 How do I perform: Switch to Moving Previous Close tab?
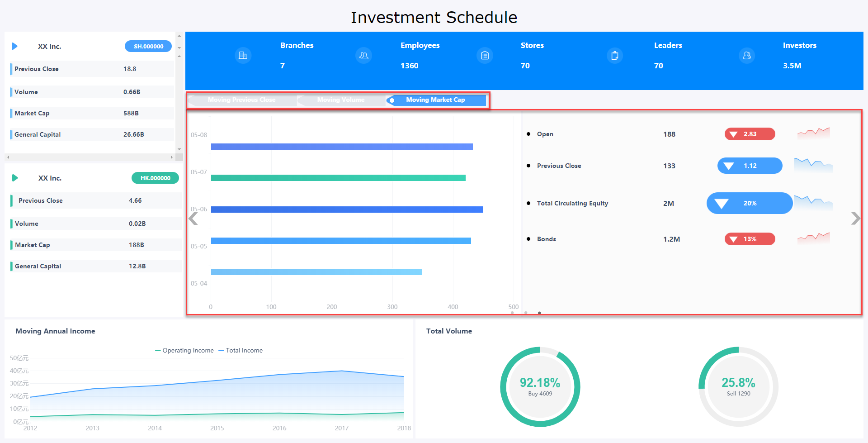pos(242,100)
